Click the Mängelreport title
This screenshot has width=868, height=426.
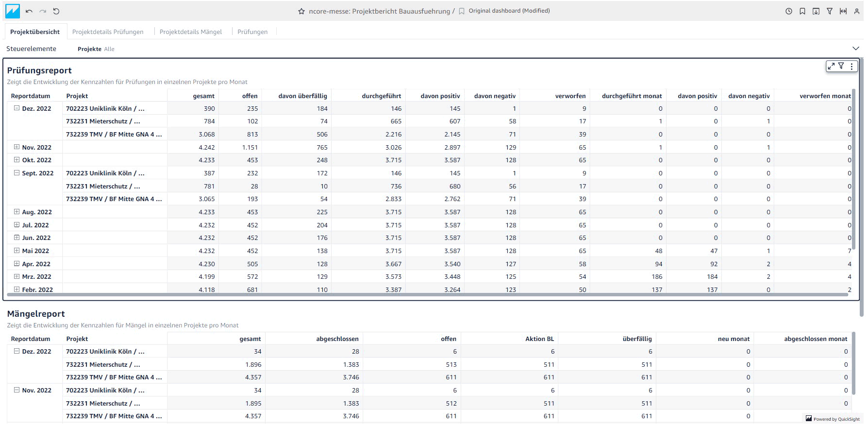tap(36, 314)
